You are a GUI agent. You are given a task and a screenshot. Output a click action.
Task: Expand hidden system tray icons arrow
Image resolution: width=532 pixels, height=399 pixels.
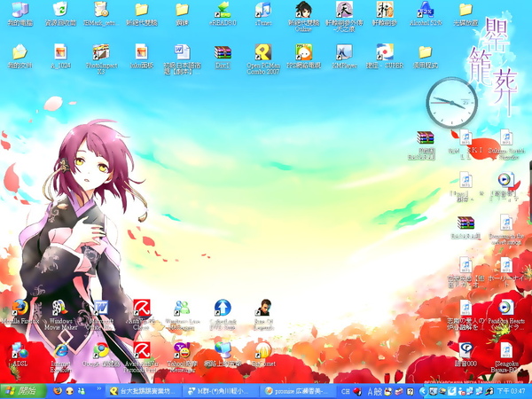coord(423,391)
